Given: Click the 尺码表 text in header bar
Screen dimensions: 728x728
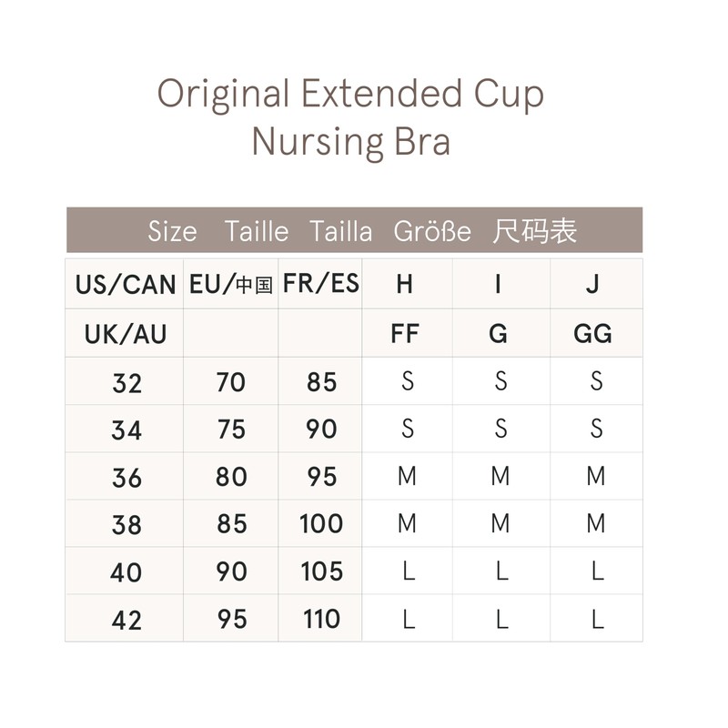Looking at the screenshot, I should pos(535,231).
